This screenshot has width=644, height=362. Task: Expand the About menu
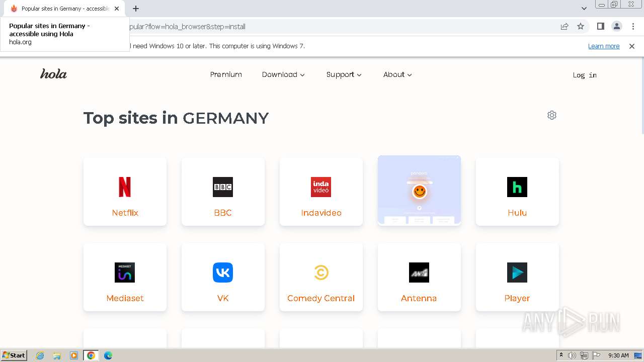tap(397, 74)
